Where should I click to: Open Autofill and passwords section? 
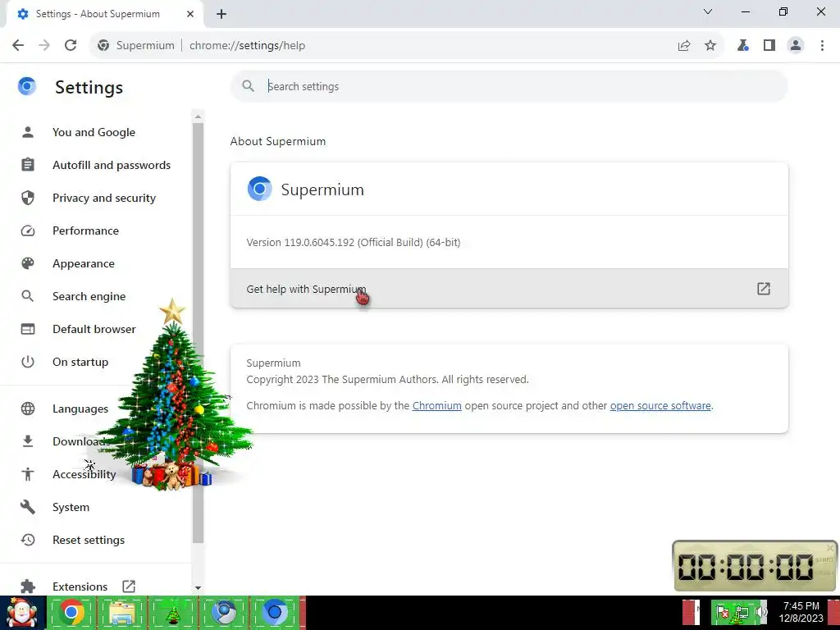[112, 165]
